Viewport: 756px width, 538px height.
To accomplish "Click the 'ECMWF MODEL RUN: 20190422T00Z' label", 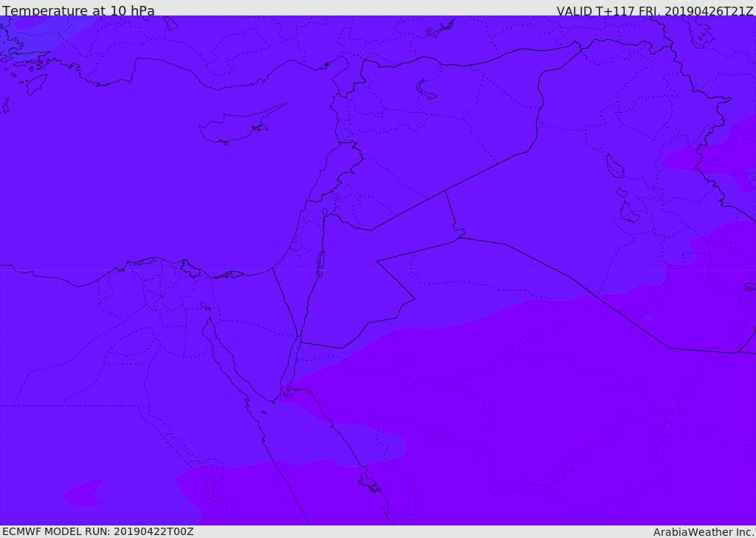I will 98,531.
